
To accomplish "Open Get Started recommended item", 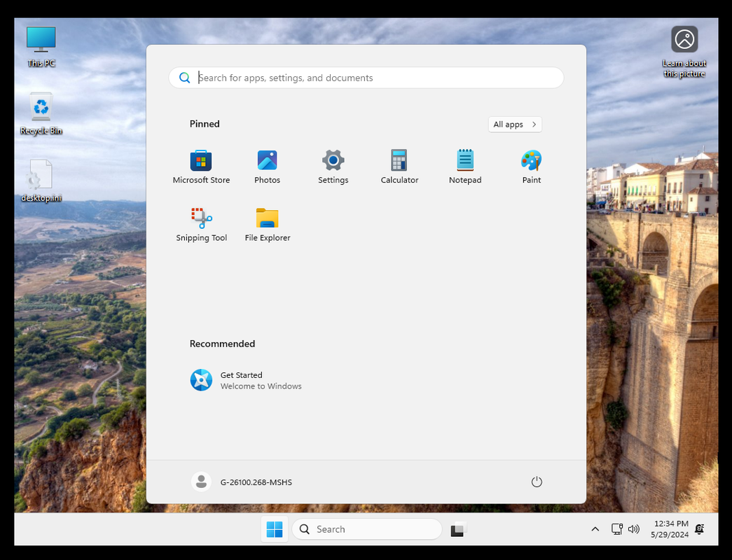I will 246,380.
